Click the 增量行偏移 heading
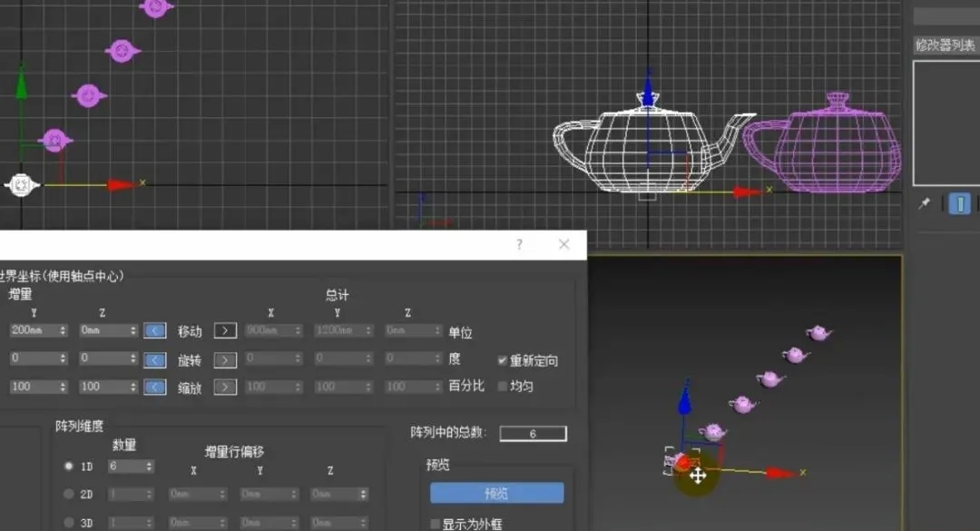 coord(234,451)
